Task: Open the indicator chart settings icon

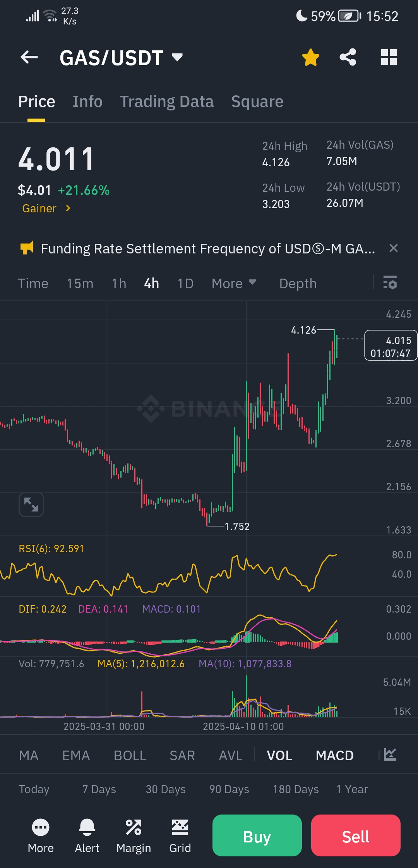Action: pyautogui.click(x=390, y=754)
